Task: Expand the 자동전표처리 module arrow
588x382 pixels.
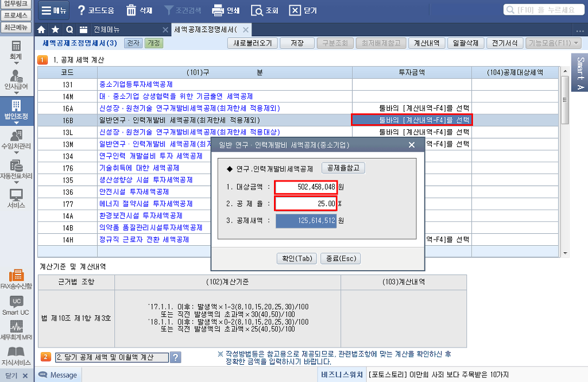Action: tap(16, 182)
